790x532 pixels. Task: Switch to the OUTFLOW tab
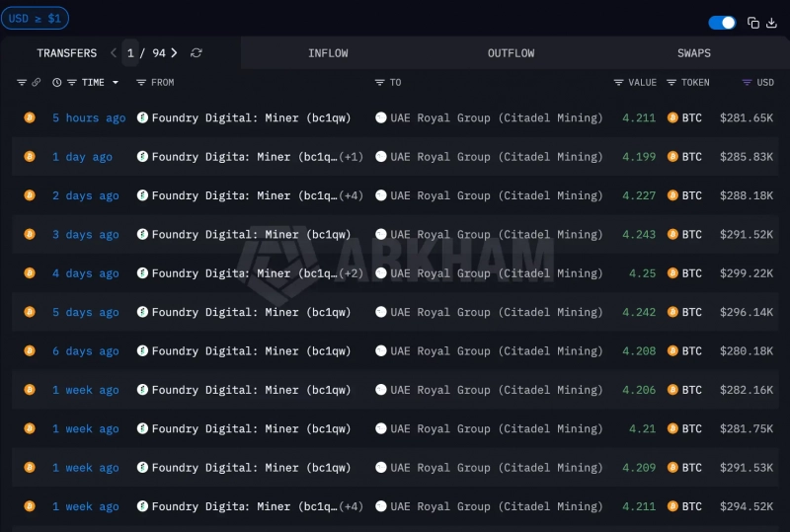pos(511,53)
